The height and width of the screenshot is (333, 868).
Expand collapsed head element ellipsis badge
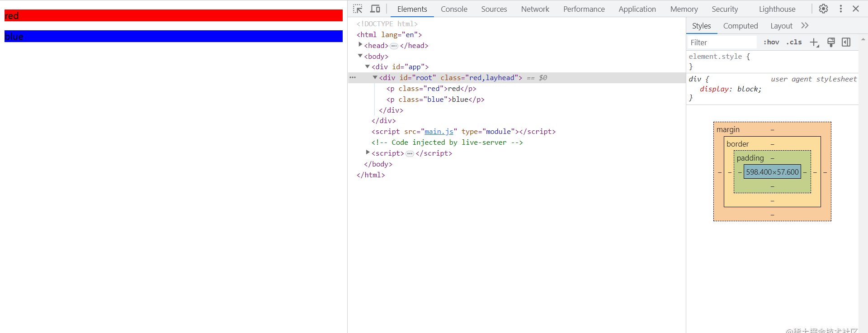coord(394,46)
